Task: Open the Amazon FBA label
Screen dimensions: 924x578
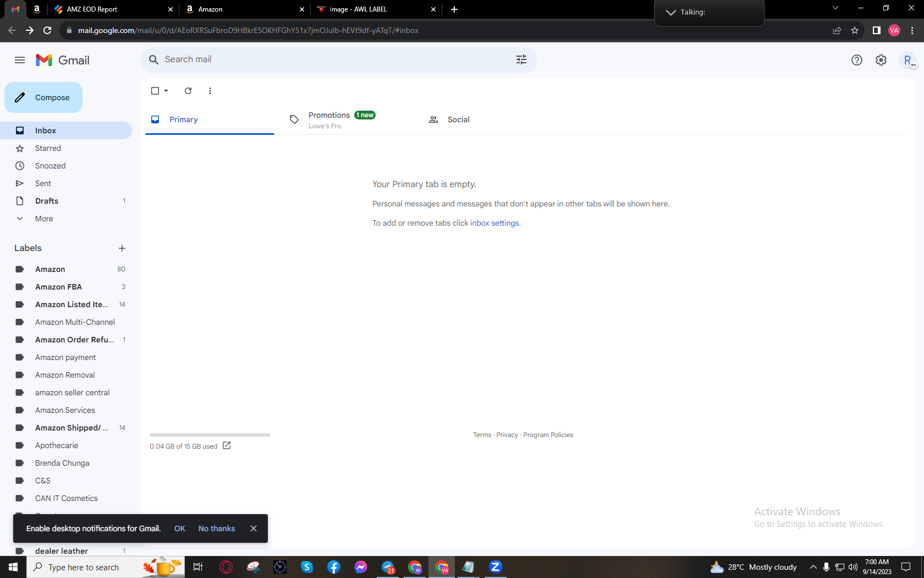Action: [x=66, y=287]
